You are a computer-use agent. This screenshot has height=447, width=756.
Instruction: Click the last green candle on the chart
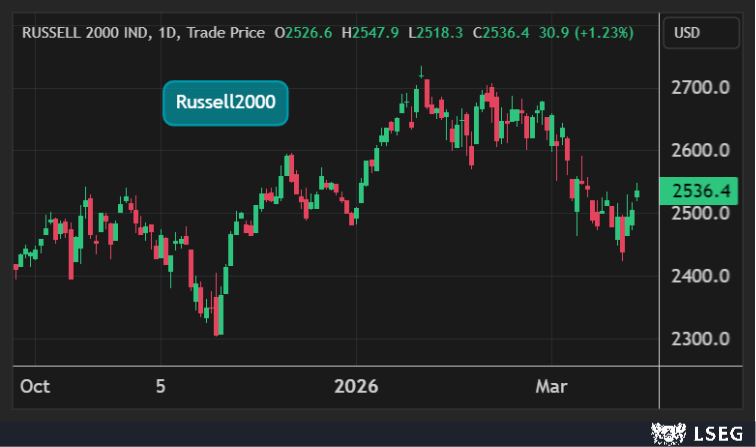(638, 192)
